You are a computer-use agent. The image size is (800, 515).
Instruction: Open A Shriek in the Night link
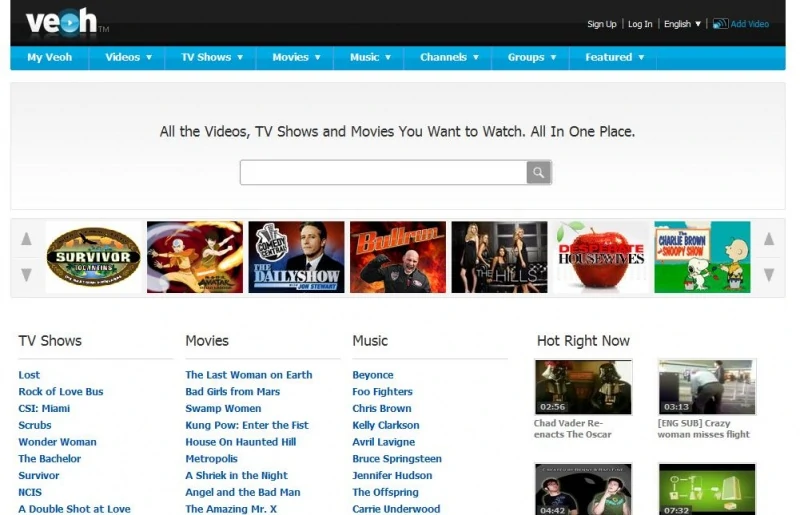[236, 476]
